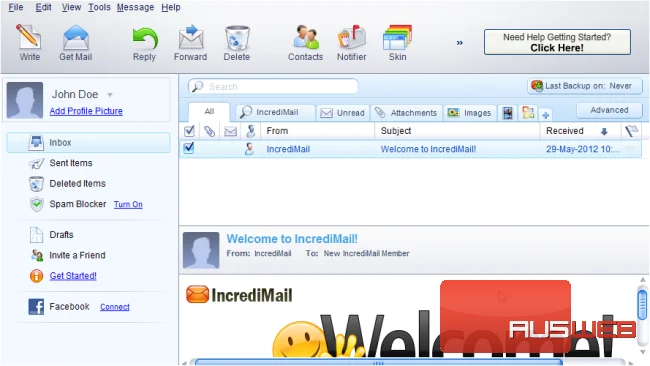Select the Inbox folder

[x=88, y=143]
